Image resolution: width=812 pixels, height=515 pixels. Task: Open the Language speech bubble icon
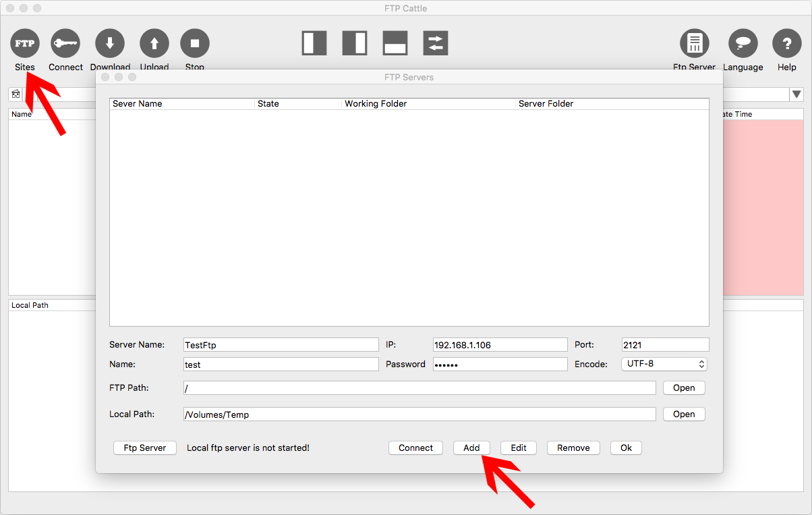743,44
